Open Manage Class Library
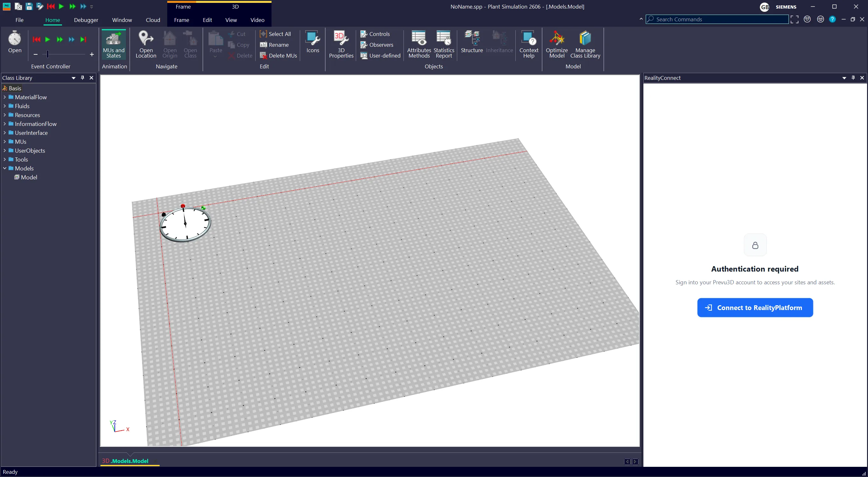 (585, 44)
